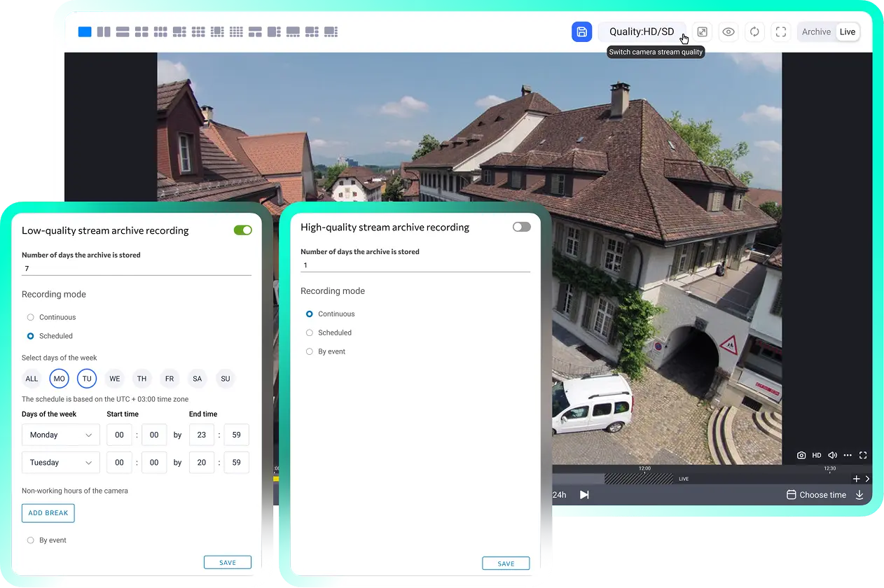Expand the Tuesday day-of-week dropdown
This screenshot has height=588, width=884.
[x=61, y=463]
